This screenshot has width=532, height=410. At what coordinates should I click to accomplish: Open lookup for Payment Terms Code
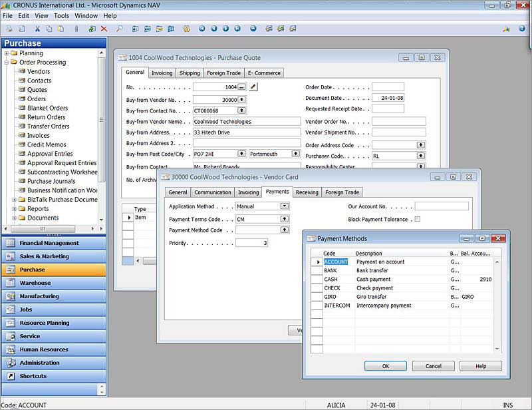285,218
